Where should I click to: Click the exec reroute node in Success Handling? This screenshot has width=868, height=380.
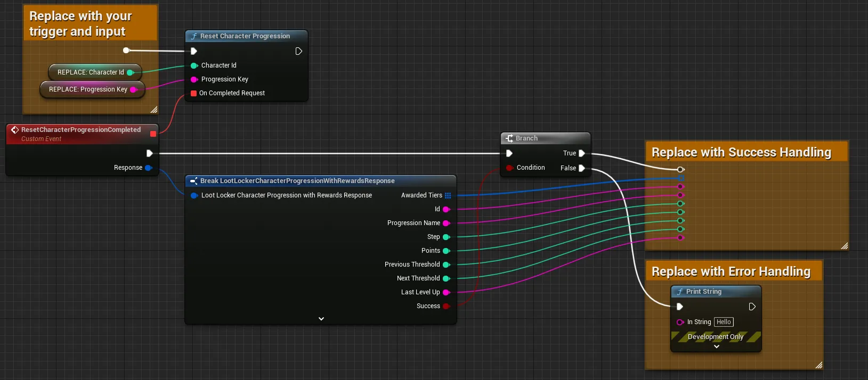(x=680, y=169)
